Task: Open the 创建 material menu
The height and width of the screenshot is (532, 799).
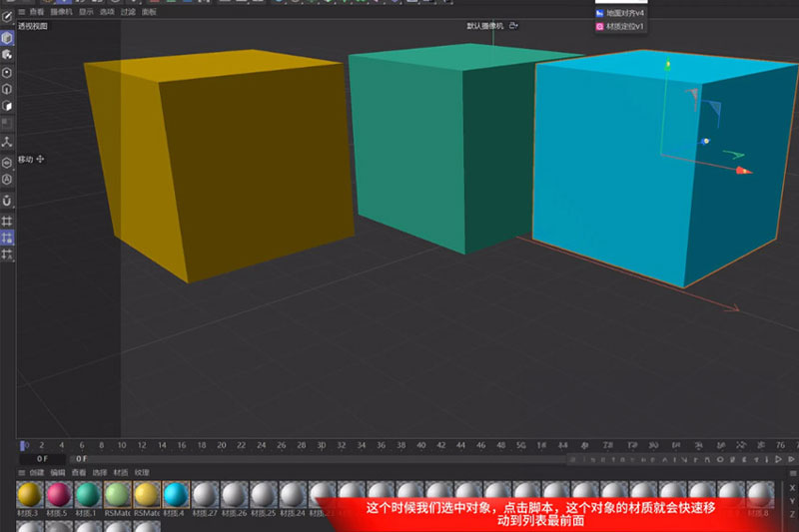Action: (37, 472)
